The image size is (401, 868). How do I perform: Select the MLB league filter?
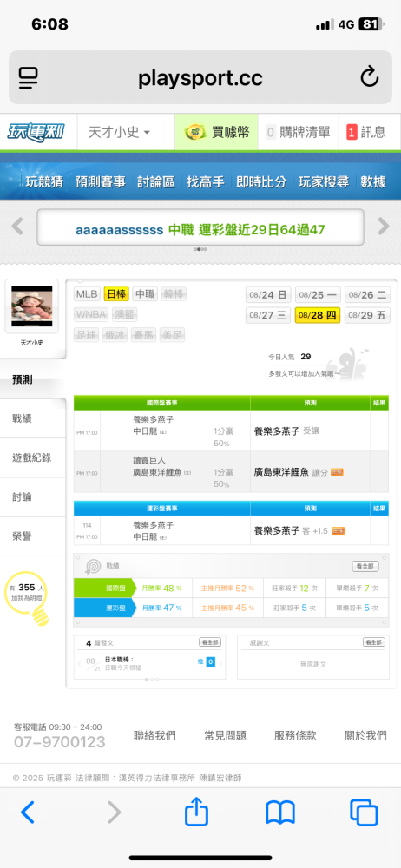click(x=87, y=294)
